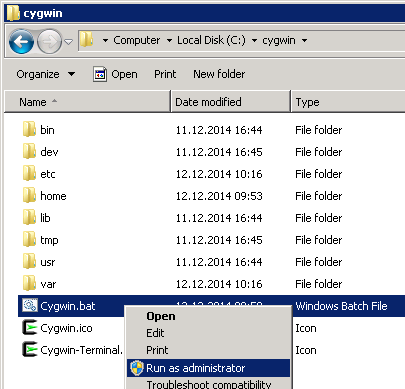Select cygwin in the address breadcrumb

279,41
